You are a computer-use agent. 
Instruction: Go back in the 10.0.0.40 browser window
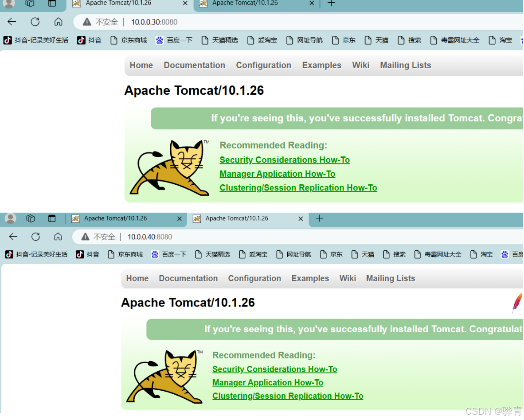(13, 237)
